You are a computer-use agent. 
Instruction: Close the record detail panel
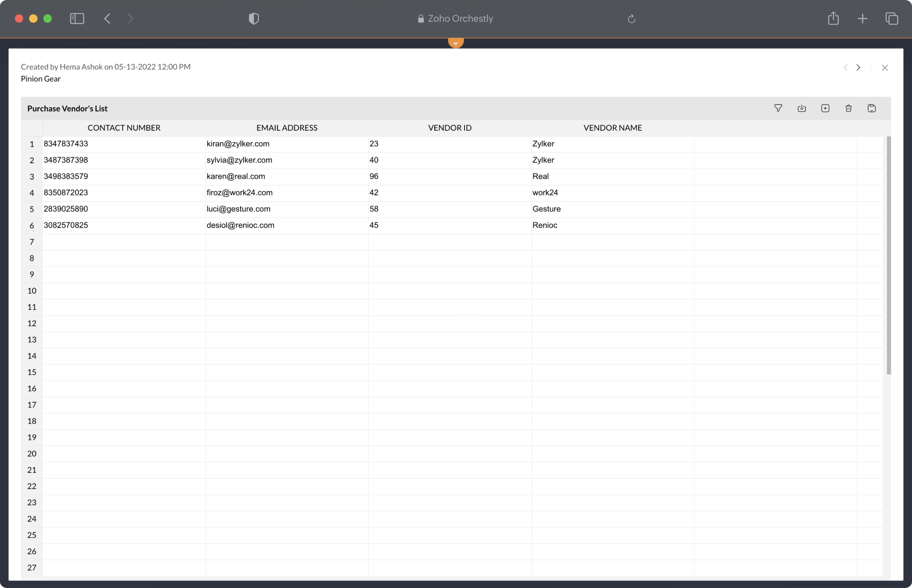(884, 68)
